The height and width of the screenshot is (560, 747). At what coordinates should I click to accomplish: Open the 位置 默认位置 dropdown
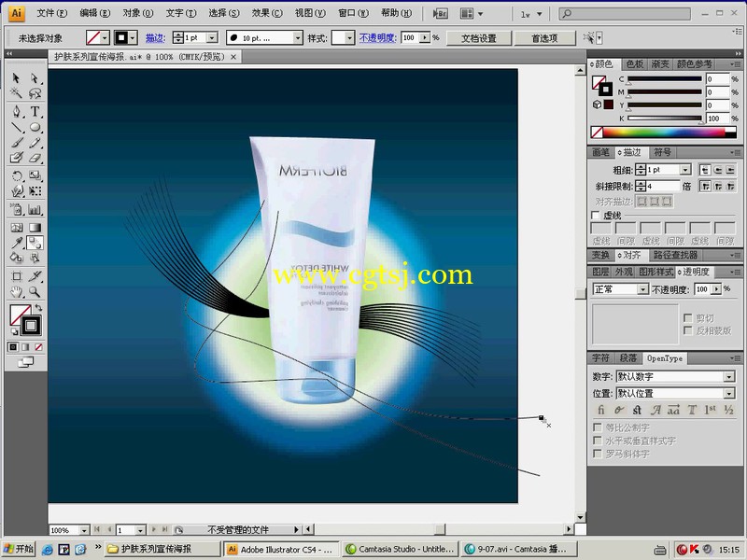(729, 393)
